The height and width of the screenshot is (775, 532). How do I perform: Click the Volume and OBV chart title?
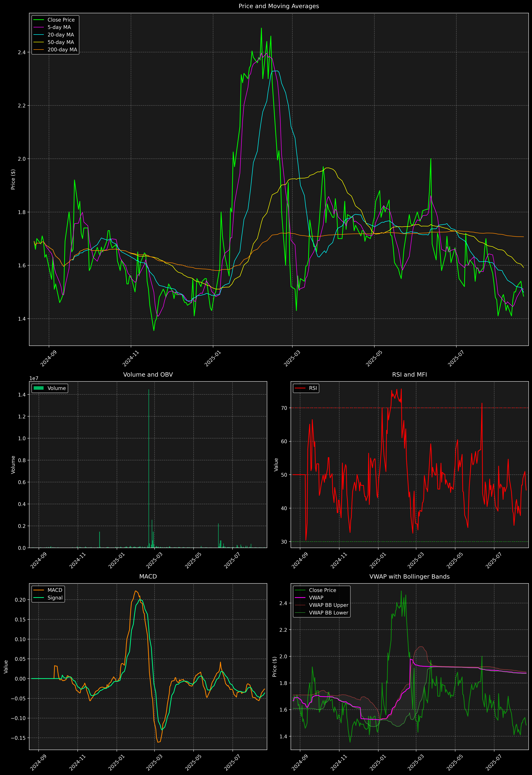point(148,374)
